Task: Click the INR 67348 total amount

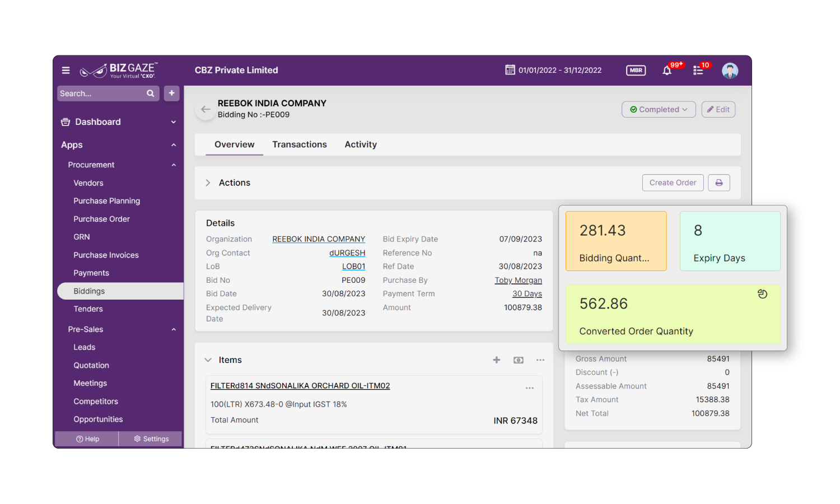Action: click(x=515, y=421)
